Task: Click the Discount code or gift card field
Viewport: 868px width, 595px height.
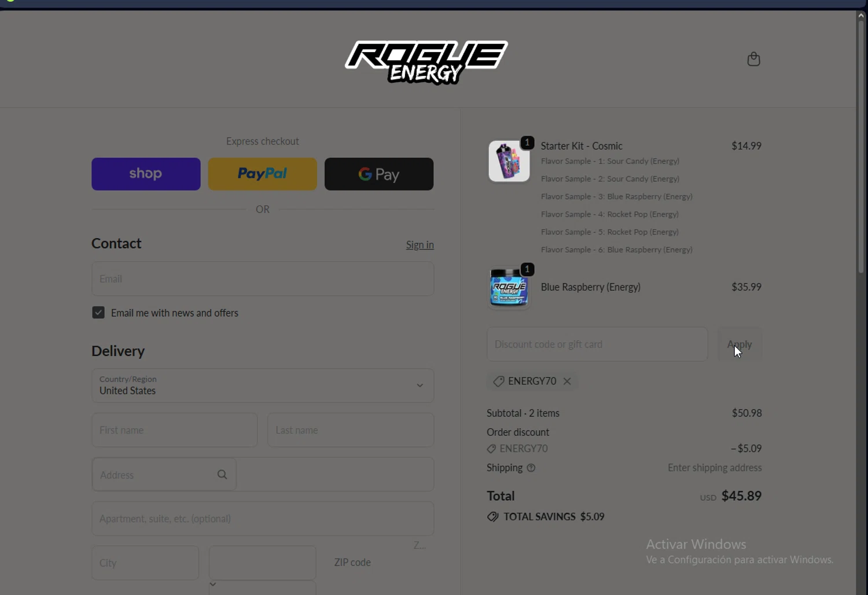Action: (x=597, y=344)
